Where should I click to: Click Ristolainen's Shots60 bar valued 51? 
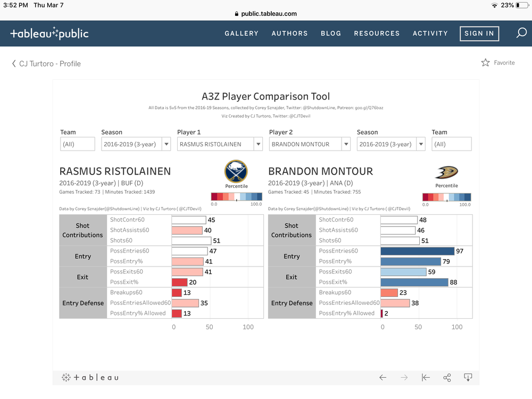[192, 240]
